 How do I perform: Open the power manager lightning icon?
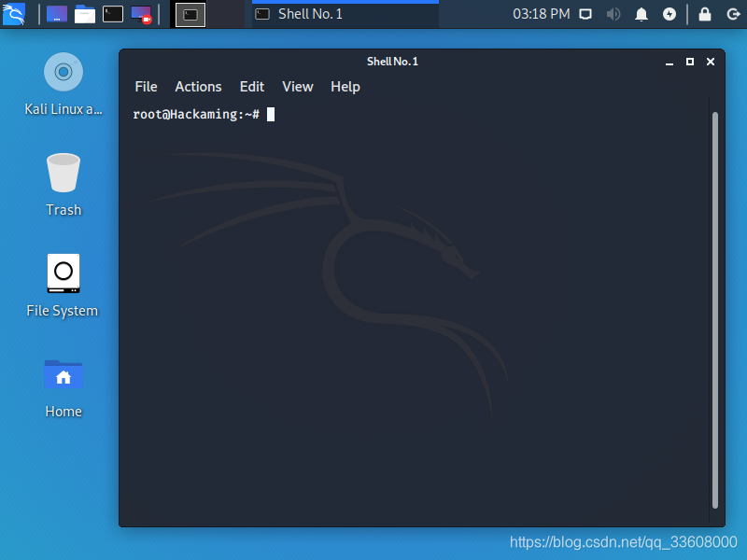[x=669, y=14]
